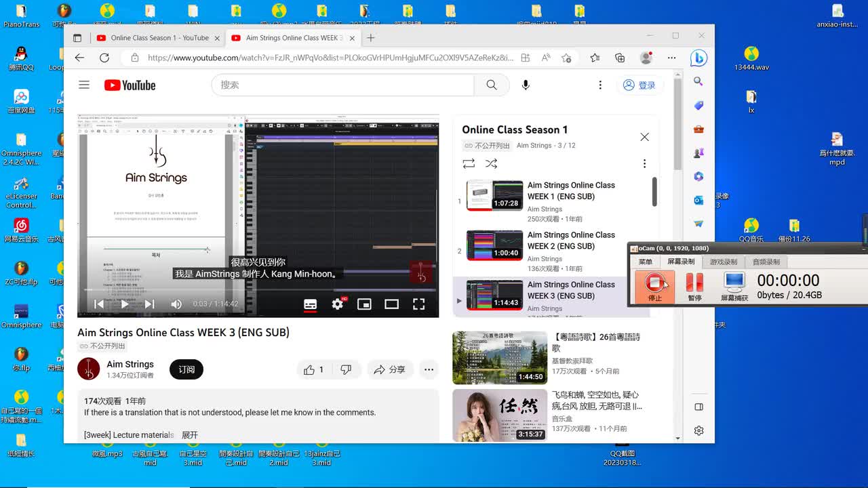This screenshot has height=488, width=868.
Task: Open the more actions menu beside 分享
Action: (429, 369)
